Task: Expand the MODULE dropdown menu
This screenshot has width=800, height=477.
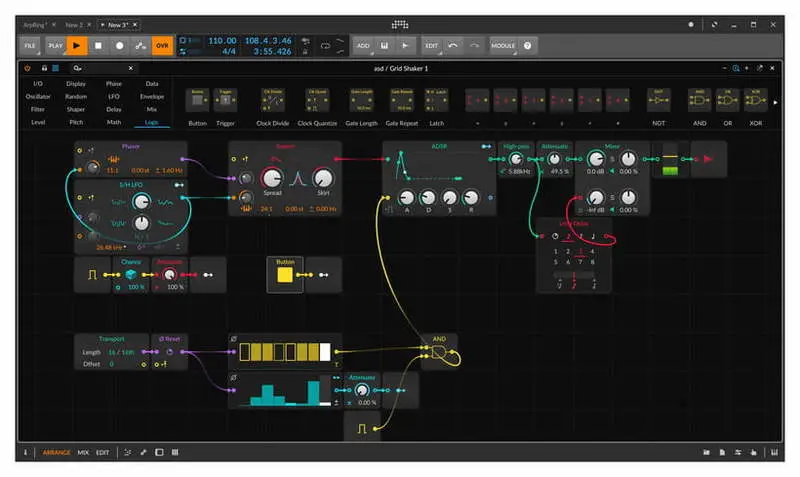Action: 503,45
